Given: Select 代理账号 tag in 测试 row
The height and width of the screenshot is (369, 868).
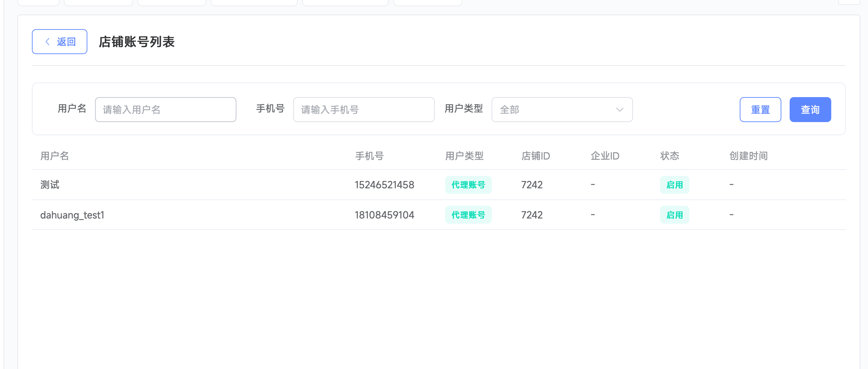Looking at the screenshot, I should click(x=468, y=185).
